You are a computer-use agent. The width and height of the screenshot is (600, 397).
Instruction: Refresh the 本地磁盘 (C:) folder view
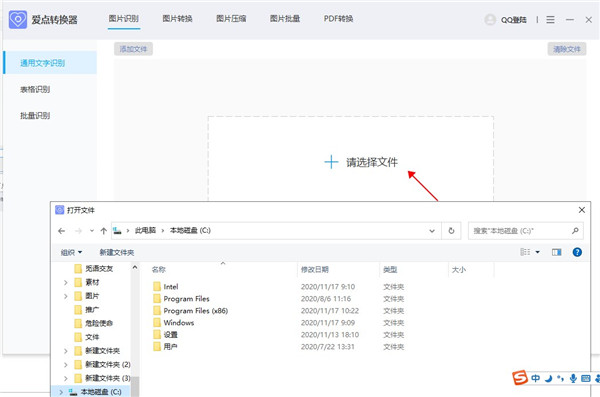(451, 230)
